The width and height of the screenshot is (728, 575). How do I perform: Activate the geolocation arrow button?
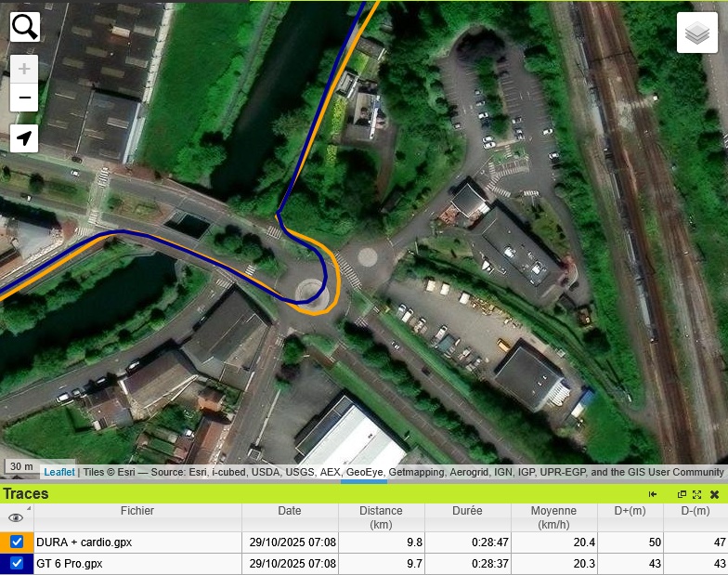24,137
